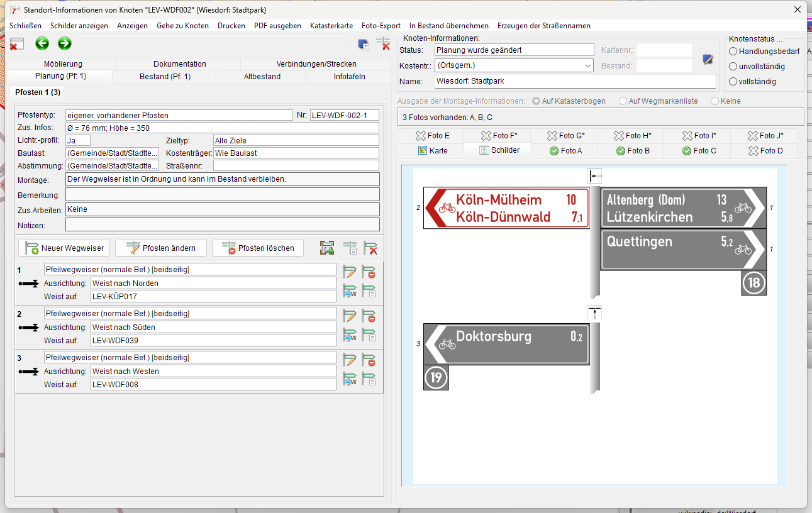Click the arrow W icon for Wegweiser 1
The image size is (812, 513).
pyautogui.click(x=350, y=291)
